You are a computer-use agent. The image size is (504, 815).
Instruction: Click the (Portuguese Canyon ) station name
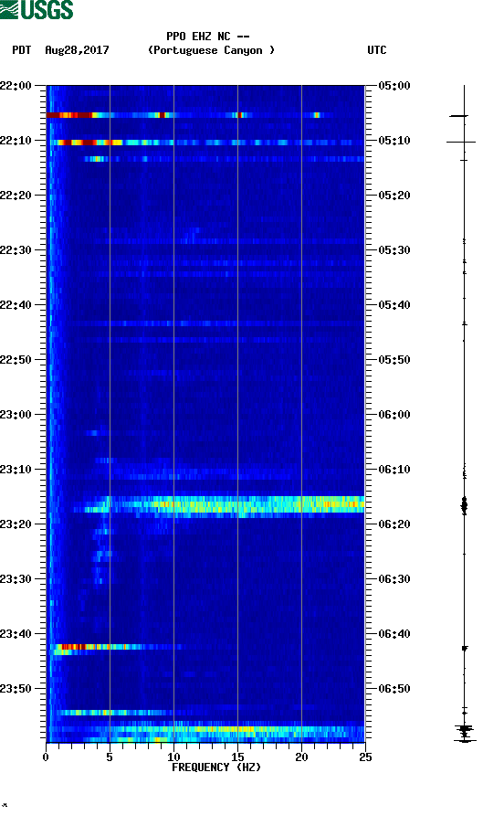(212, 50)
